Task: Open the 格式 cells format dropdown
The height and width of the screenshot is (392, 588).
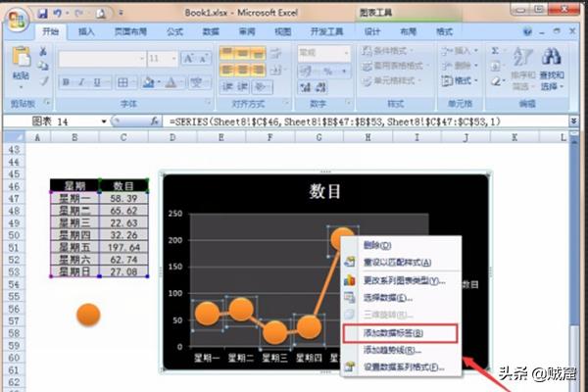Action: pyautogui.click(x=461, y=80)
